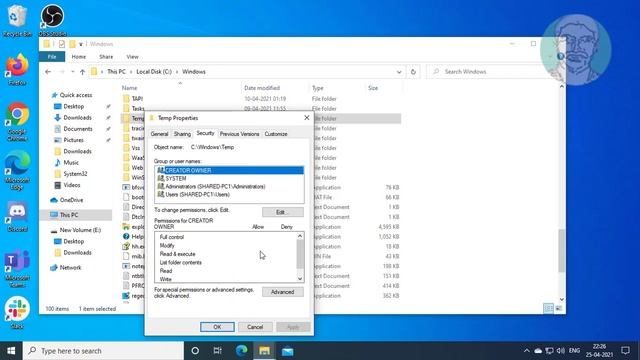Switch to the Customize tab
Image resolution: width=640 pixels, height=360 pixels.
tap(276, 134)
